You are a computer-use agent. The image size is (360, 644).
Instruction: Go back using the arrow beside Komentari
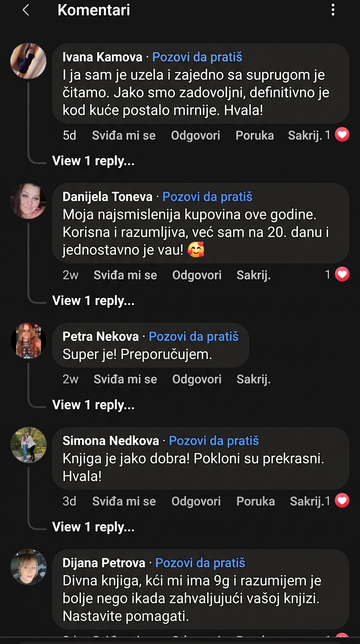(26, 10)
